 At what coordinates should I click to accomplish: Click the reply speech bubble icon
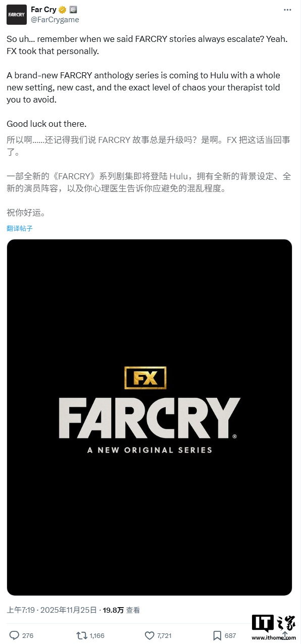tap(15, 635)
